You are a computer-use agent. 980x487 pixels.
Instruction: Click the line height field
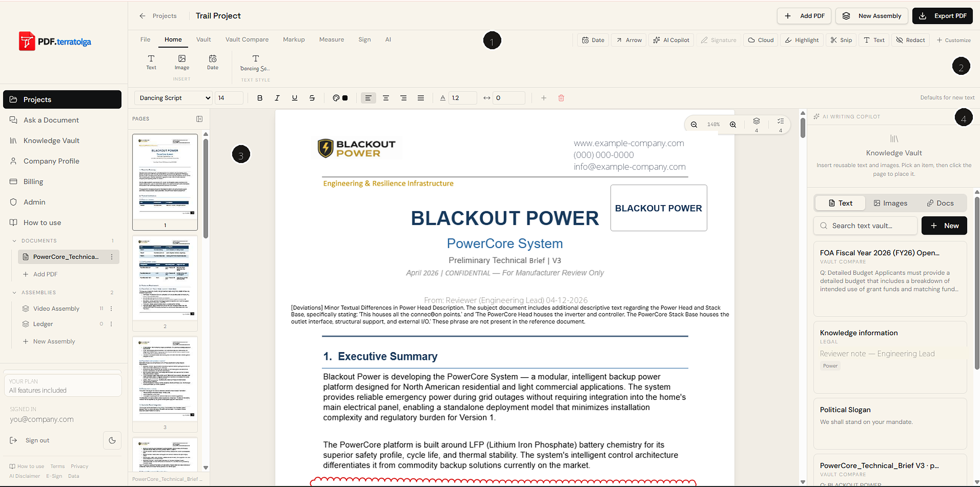(463, 98)
